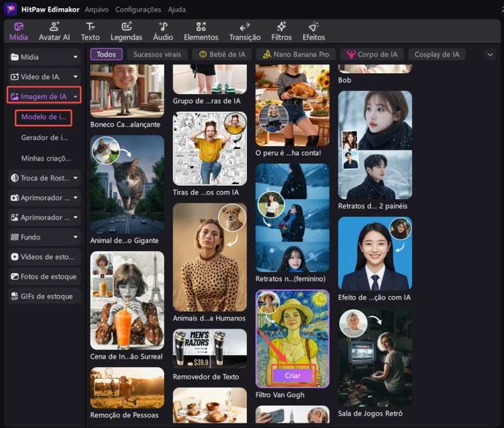Click the Áudio music note icon

[163, 26]
